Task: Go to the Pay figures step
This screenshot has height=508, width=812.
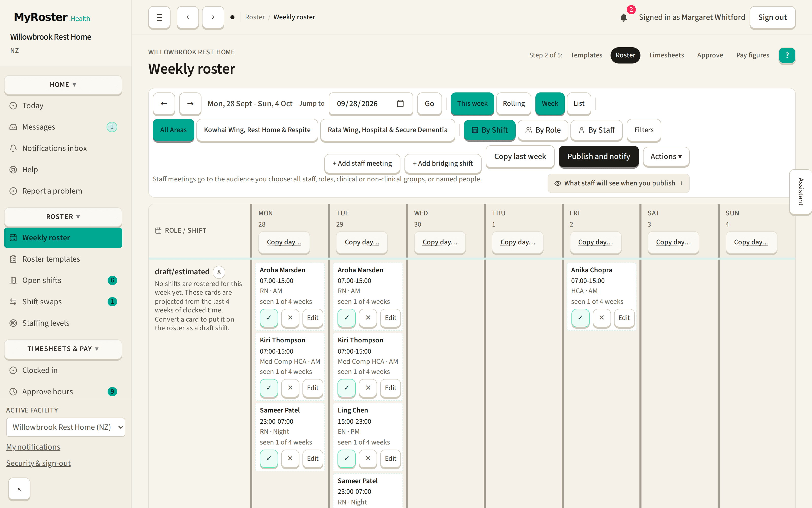Action: [753, 55]
